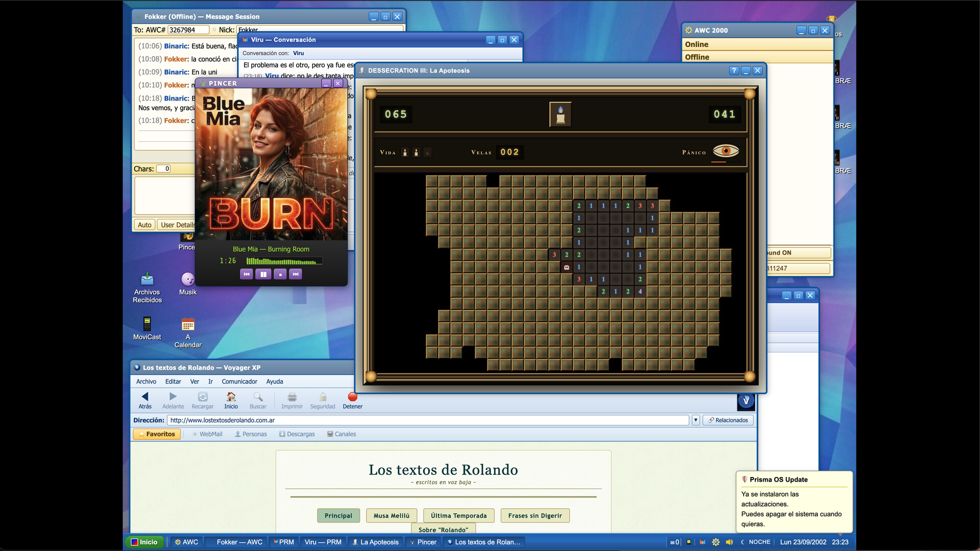
Task: Open the Personas shortcut
Action: point(251,434)
